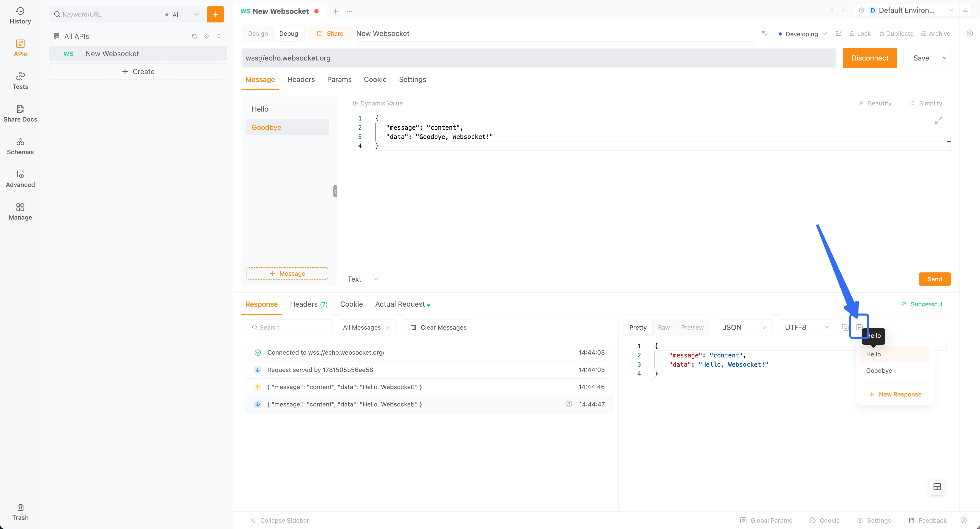Switch to the Debug tab
Image resolution: width=980 pixels, height=529 pixels.
288,33
